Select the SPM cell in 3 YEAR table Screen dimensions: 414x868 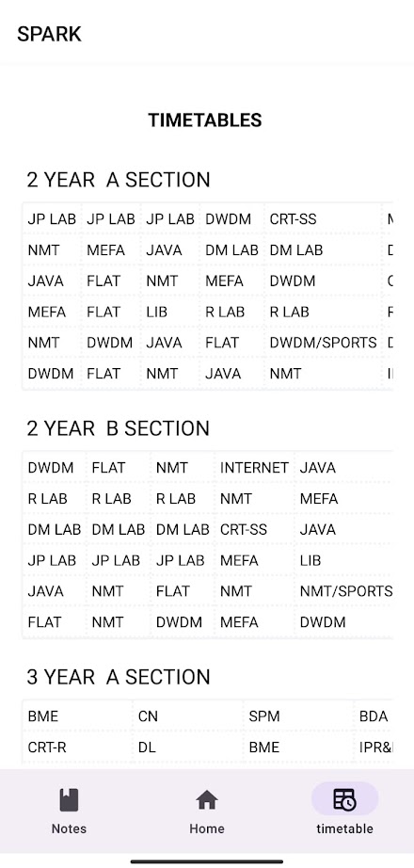(x=264, y=716)
